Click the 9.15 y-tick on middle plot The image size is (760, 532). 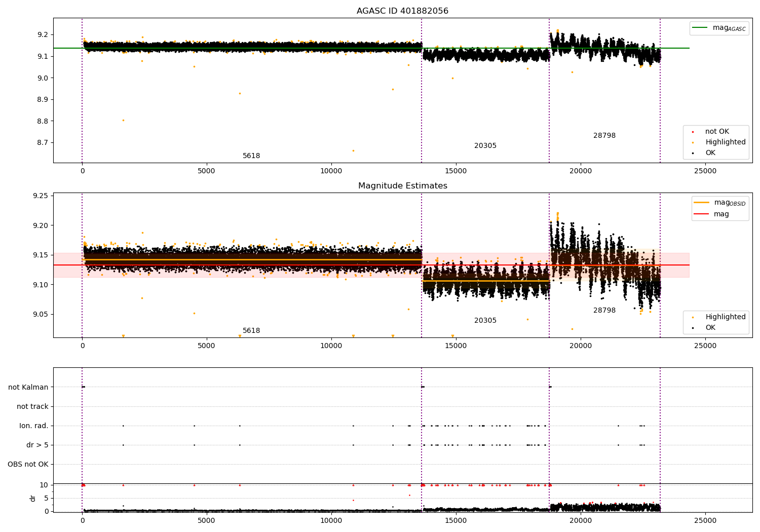[x=41, y=255]
